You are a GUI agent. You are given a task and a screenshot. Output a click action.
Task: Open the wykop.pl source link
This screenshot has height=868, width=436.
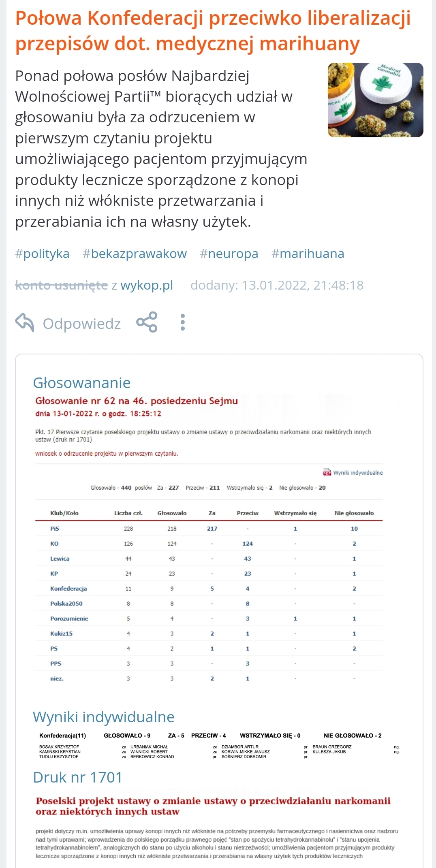click(x=147, y=285)
